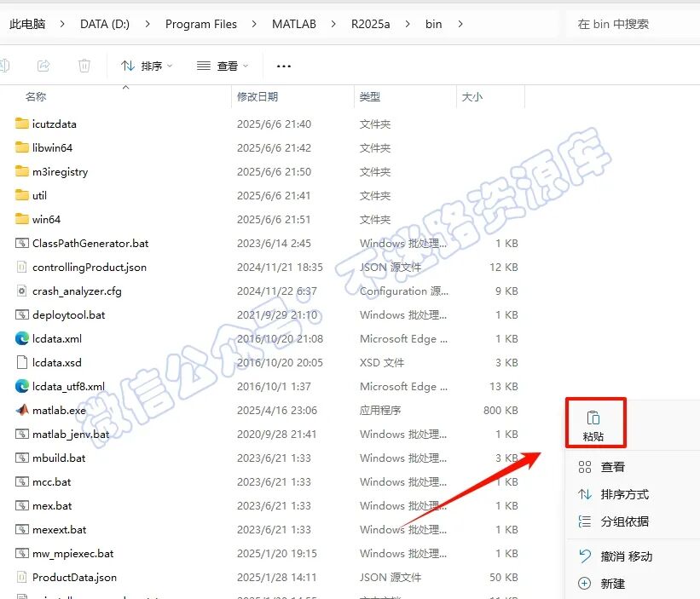The height and width of the screenshot is (599, 700).
Task: Click the deploytool.bat file icon
Action: 22,314
